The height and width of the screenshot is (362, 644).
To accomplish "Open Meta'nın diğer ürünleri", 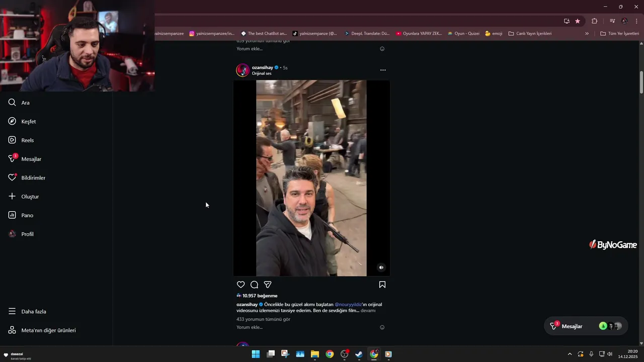I will 42,330.
